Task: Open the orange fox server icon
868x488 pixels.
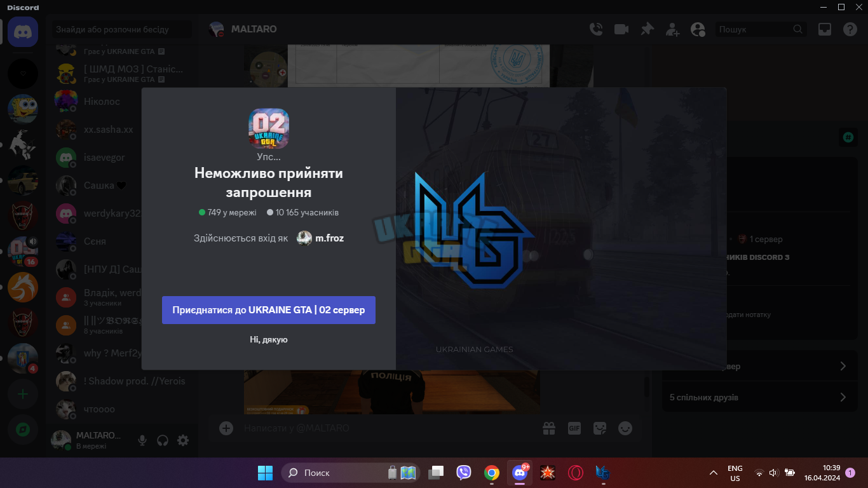Action: (x=23, y=288)
